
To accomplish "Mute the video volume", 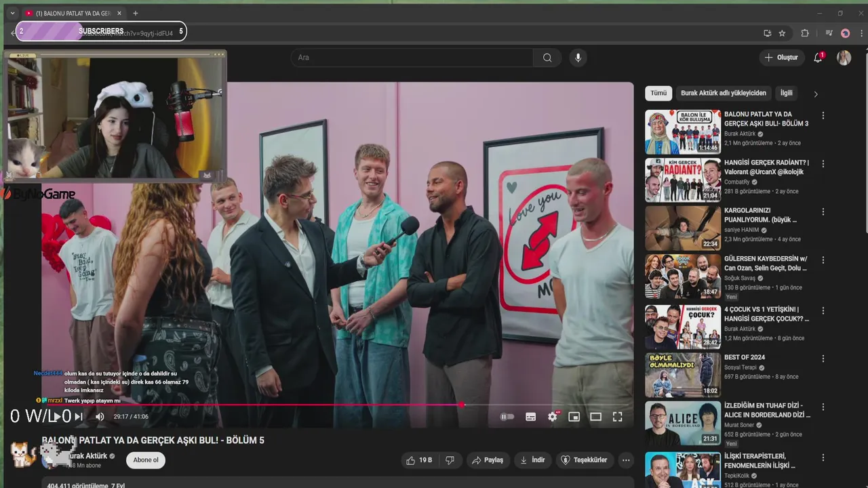I will (100, 417).
